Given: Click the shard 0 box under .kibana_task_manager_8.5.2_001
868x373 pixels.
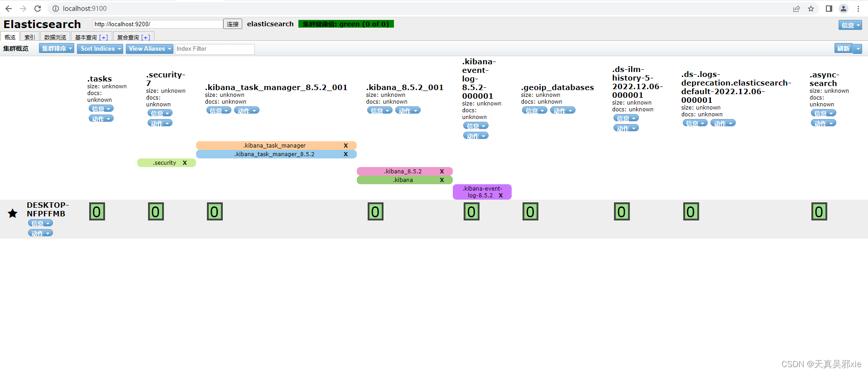Looking at the screenshot, I should tap(215, 211).
